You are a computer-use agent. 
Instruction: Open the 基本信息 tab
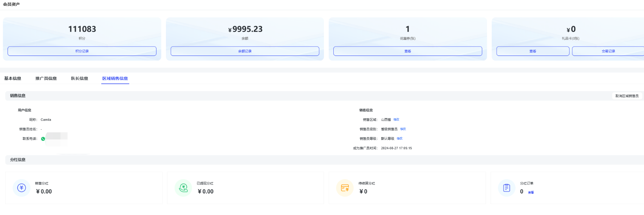(x=12, y=79)
